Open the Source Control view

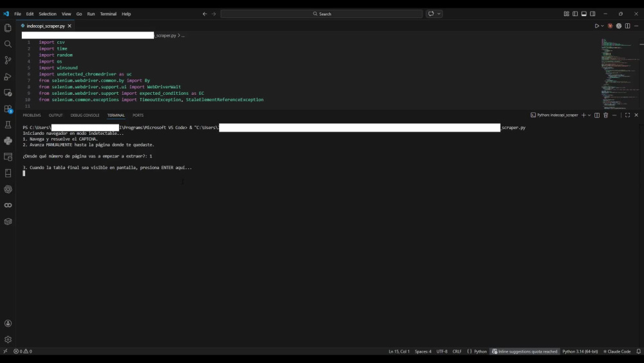[8, 60]
